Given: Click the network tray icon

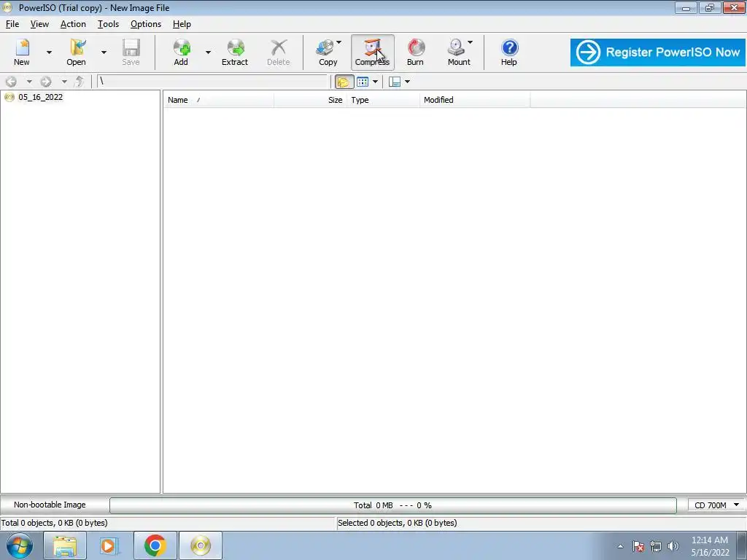Looking at the screenshot, I should [656, 546].
